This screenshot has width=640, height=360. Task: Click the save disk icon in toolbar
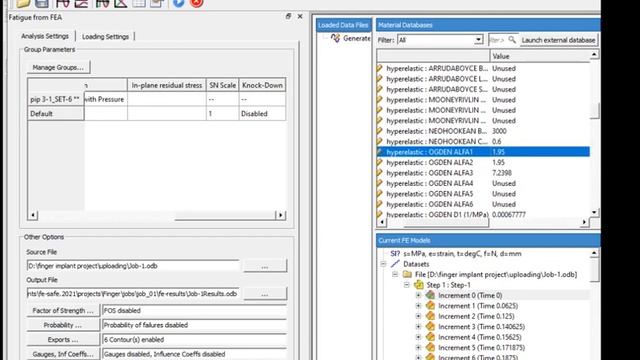point(42,3)
